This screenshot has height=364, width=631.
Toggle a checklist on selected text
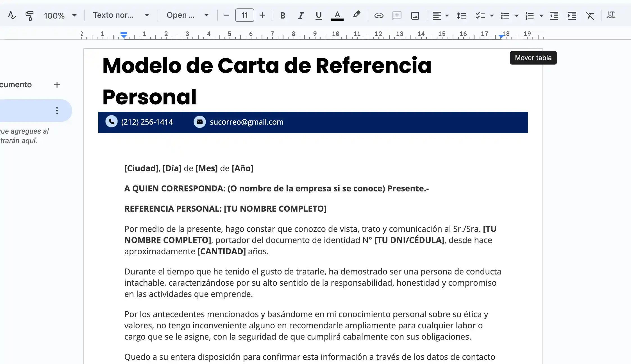click(x=480, y=15)
